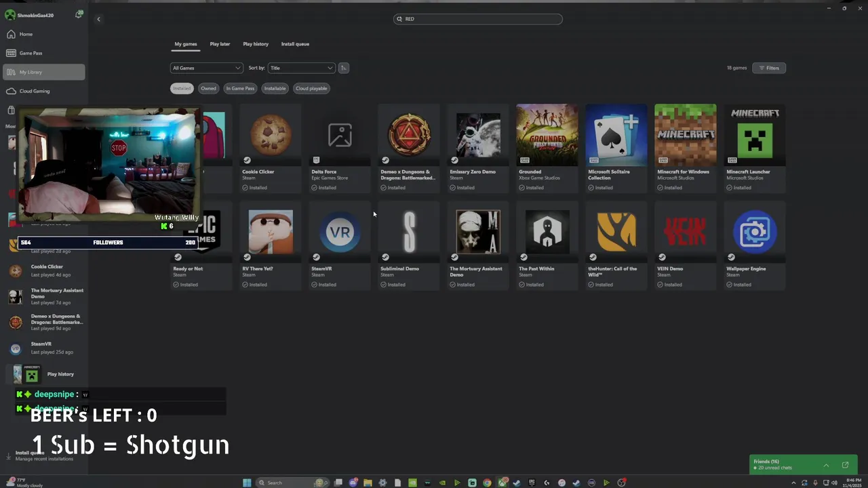868x488 pixels.
Task: Show hidden system tray icons
Action: [793, 483]
